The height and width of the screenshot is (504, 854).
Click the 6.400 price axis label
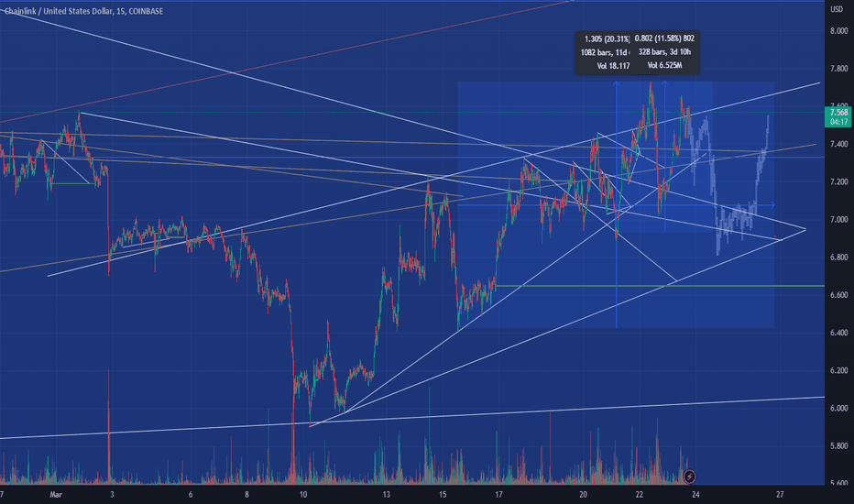click(x=838, y=333)
